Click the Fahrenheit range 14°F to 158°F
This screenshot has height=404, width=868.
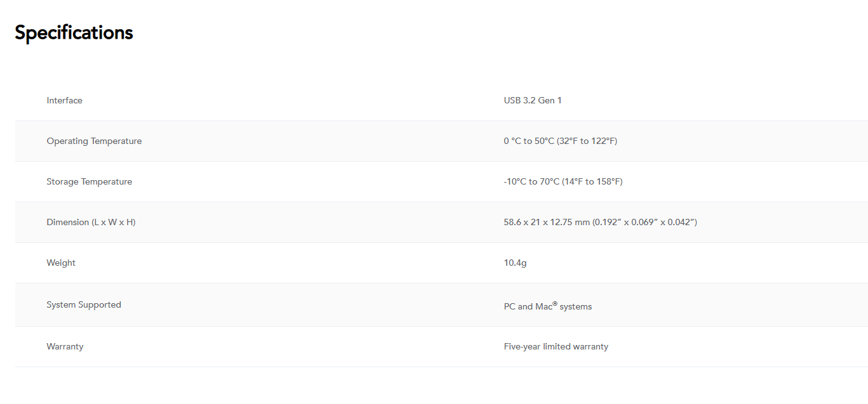tap(592, 181)
